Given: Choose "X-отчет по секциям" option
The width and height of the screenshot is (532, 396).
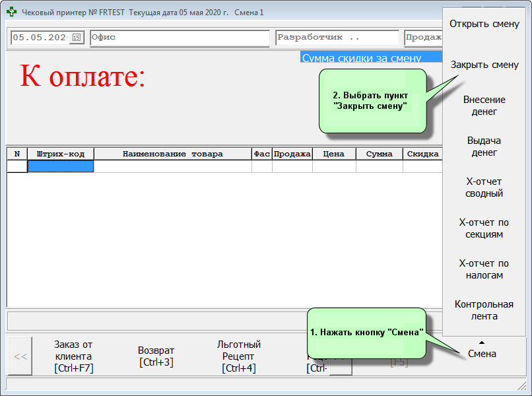Looking at the screenshot, I should coord(484,228).
